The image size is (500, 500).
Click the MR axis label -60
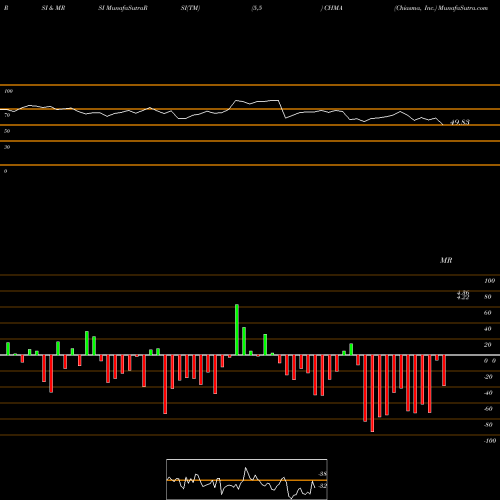tap(488, 409)
